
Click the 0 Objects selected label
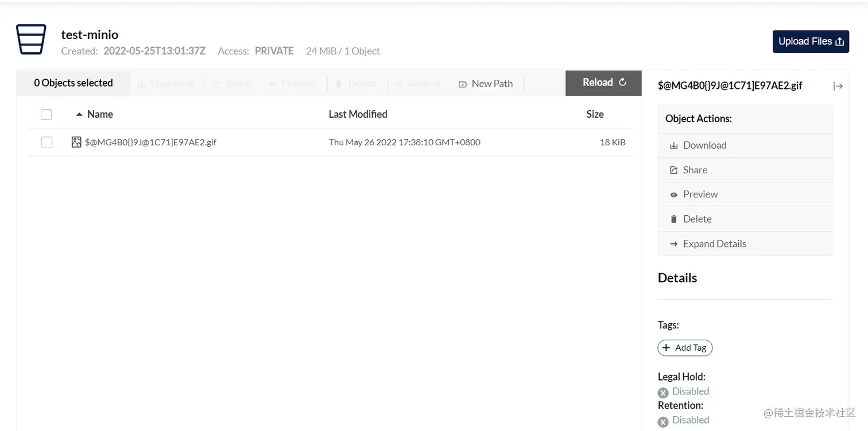tap(73, 83)
